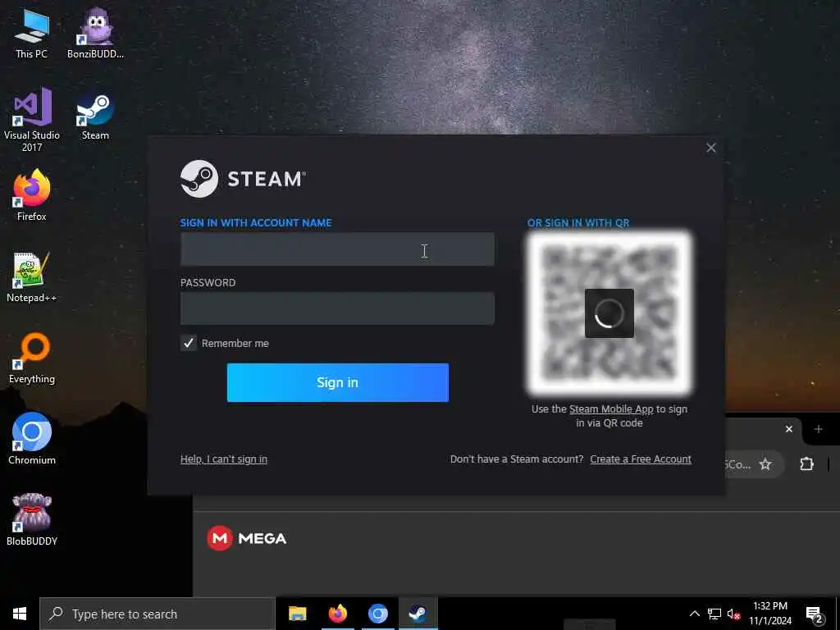Open the clock and date flyout
This screenshot has height=630, width=840.
point(770,614)
